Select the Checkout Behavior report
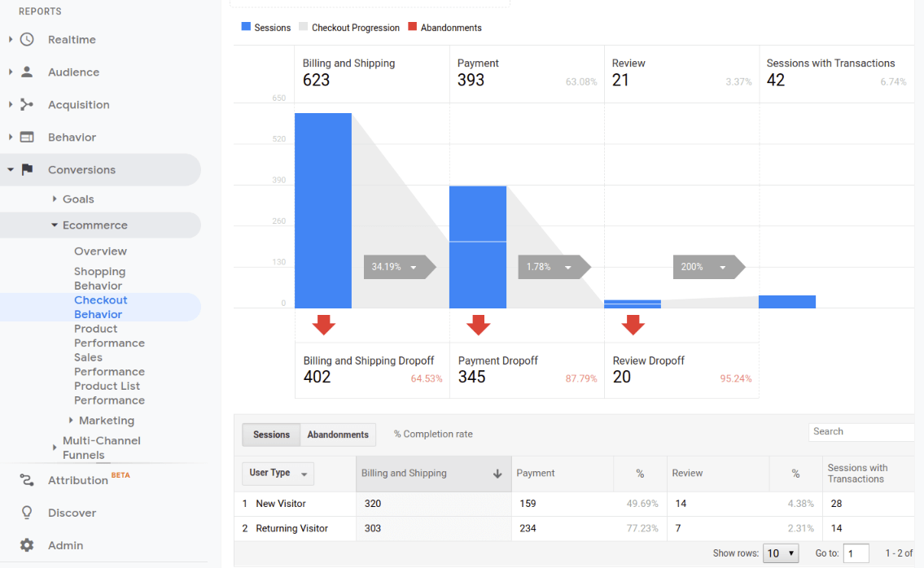This screenshot has width=924, height=568. click(100, 307)
